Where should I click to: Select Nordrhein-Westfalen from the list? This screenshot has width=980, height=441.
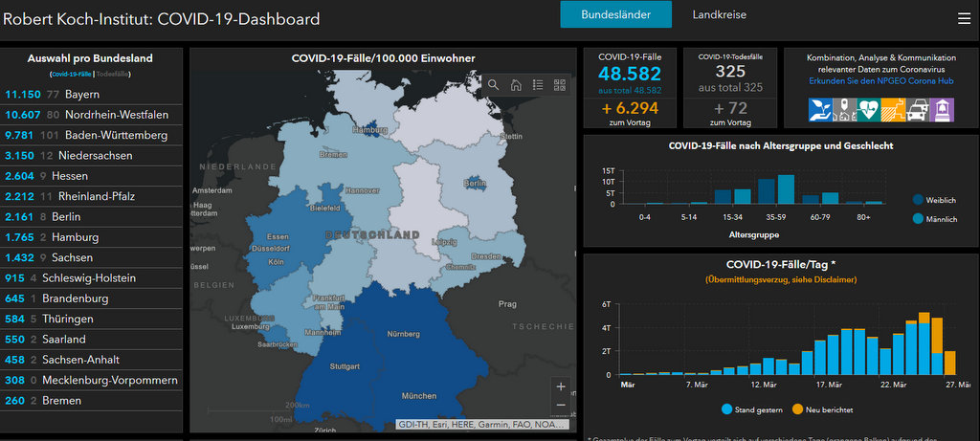[x=116, y=115]
